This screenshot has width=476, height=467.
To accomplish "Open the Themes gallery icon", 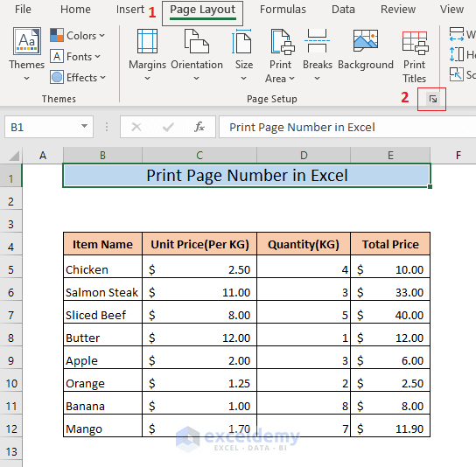I will point(27,41).
